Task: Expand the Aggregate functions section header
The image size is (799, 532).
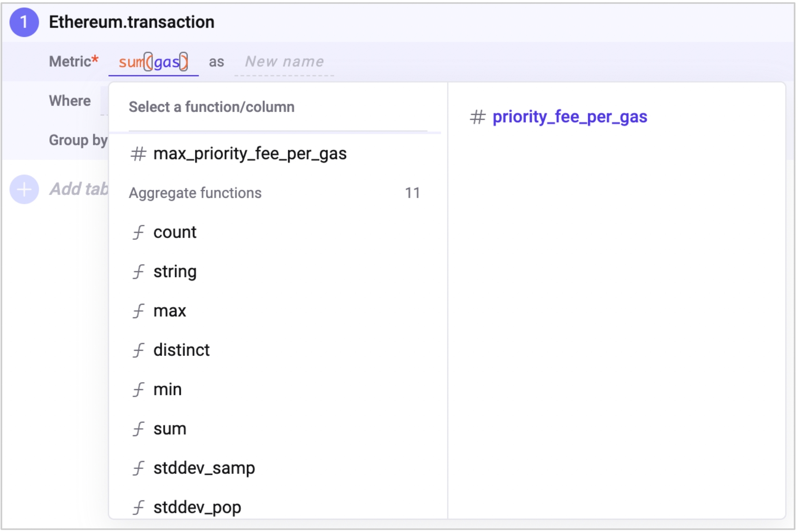Action: tap(195, 193)
